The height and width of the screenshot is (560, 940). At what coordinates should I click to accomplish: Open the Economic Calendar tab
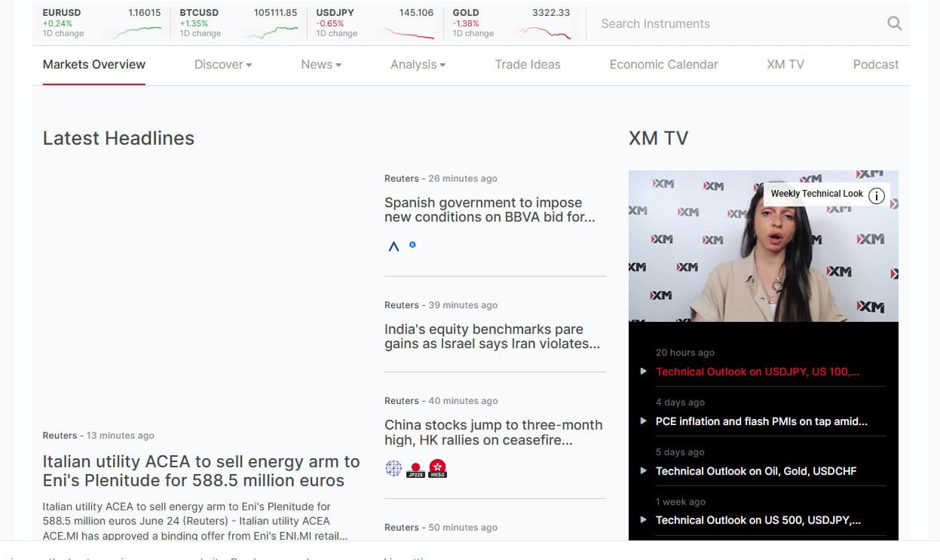[x=663, y=65]
